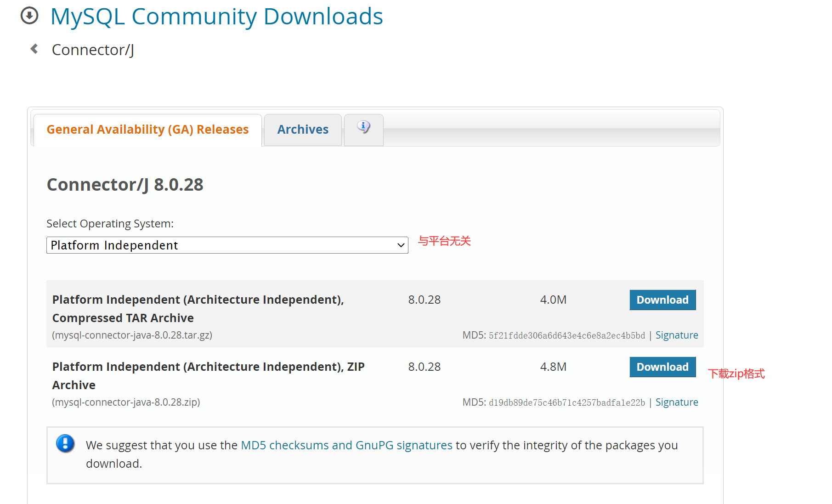Click version 8.0.28 in TAR Archive row

point(424,300)
